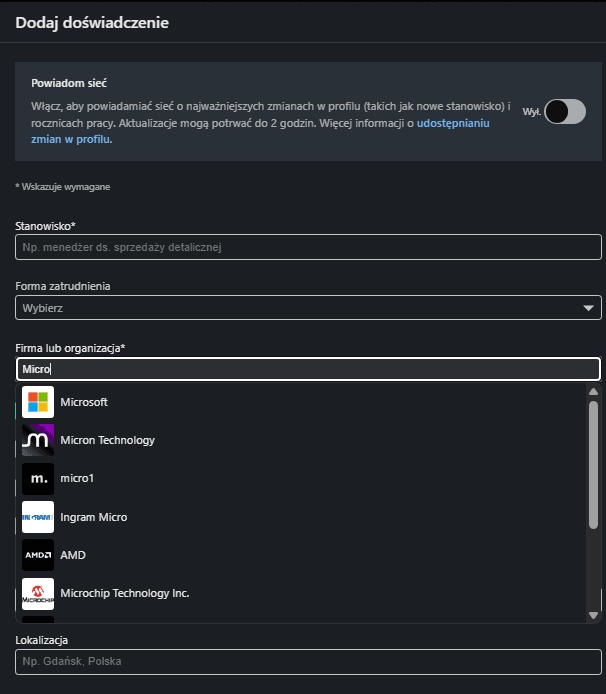Select Microsoft from the suggestions

point(301,402)
